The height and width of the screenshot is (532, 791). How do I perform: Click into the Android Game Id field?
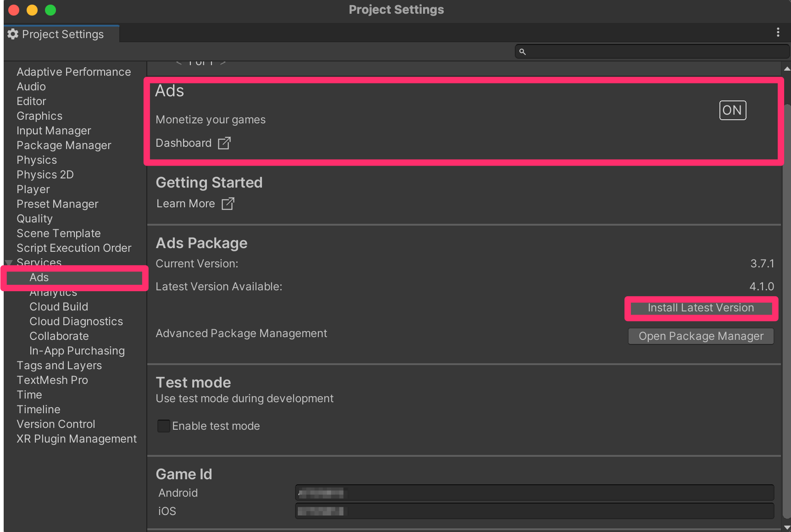point(534,493)
